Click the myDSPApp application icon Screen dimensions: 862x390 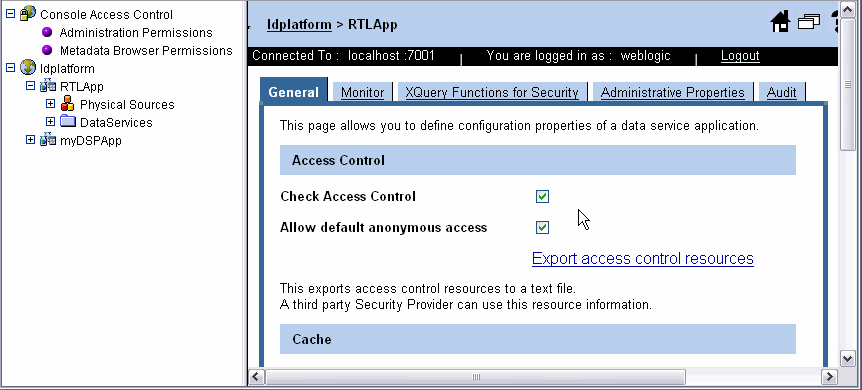pos(48,140)
